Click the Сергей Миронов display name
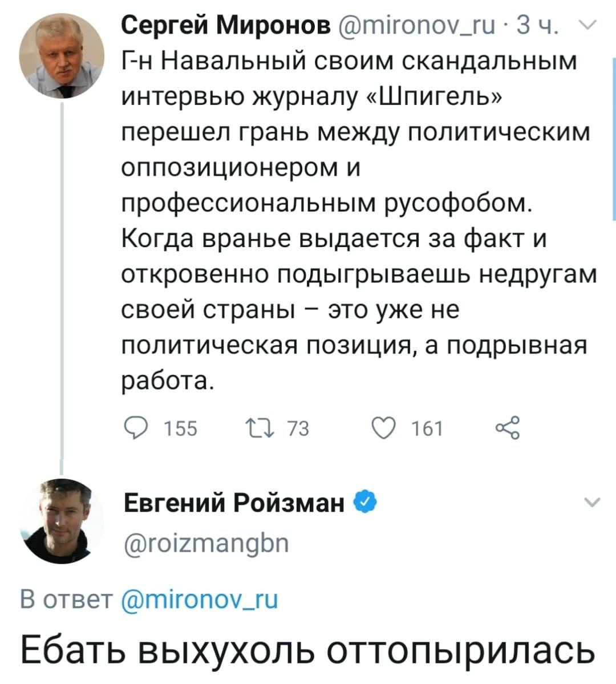This screenshot has height=684, width=616. [x=226, y=25]
